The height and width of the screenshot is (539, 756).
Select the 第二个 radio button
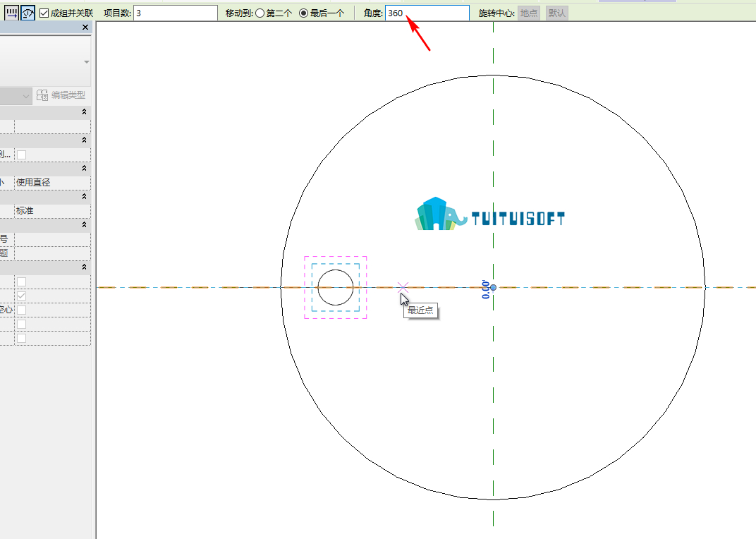pos(260,13)
